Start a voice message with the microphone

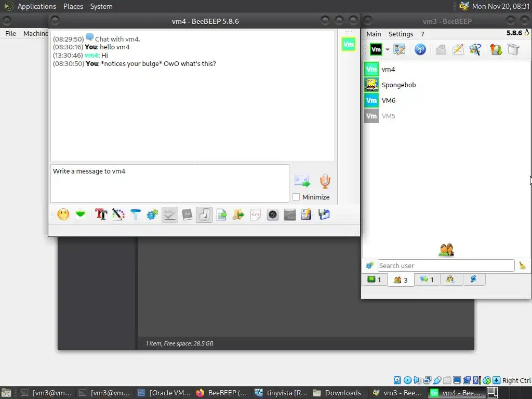pyautogui.click(x=325, y=181)
